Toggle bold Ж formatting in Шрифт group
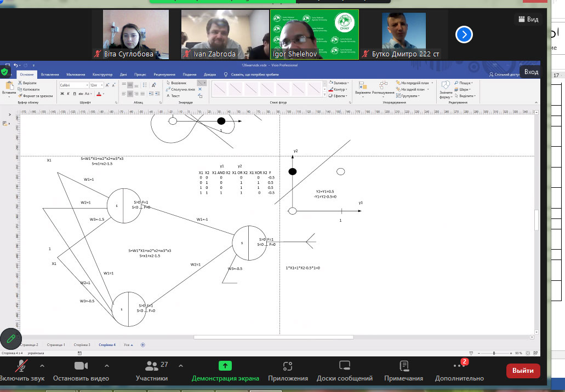This screenshot has height=392, width=565. [x=62, y=94]
